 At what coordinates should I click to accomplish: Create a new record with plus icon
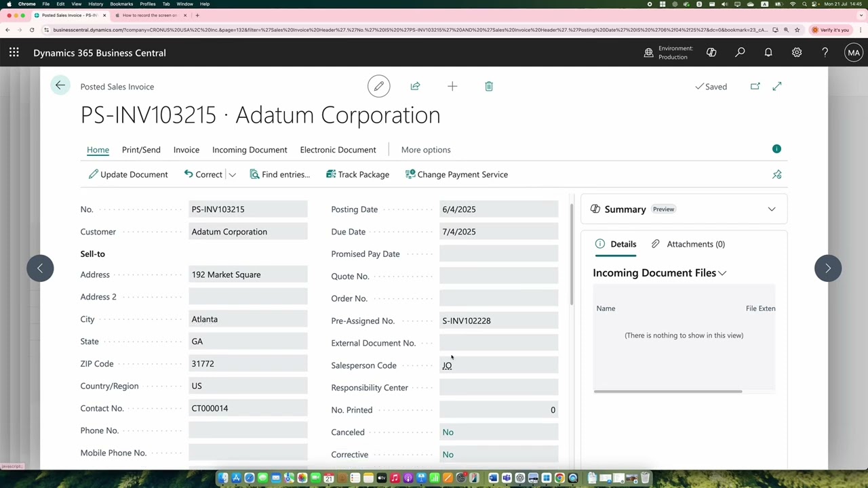(x=452, y=86)
